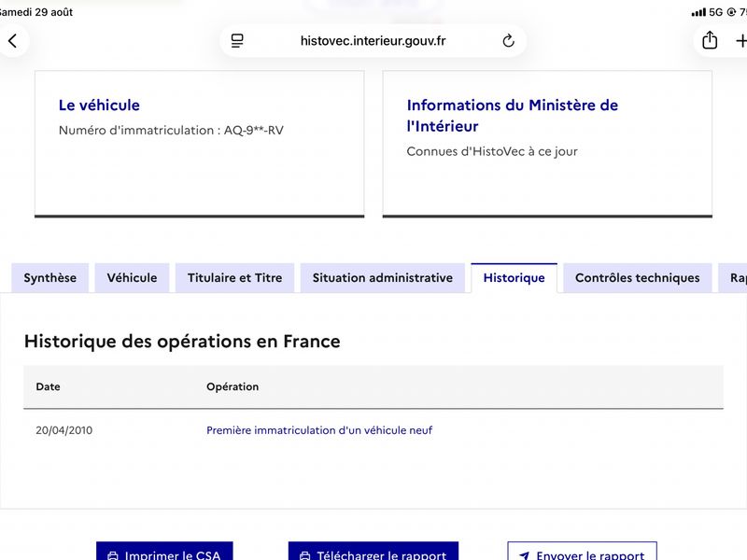Click Imprimer le CSA button
The height and width of the screenshot is (560, 747).
[x=164, y=551]
